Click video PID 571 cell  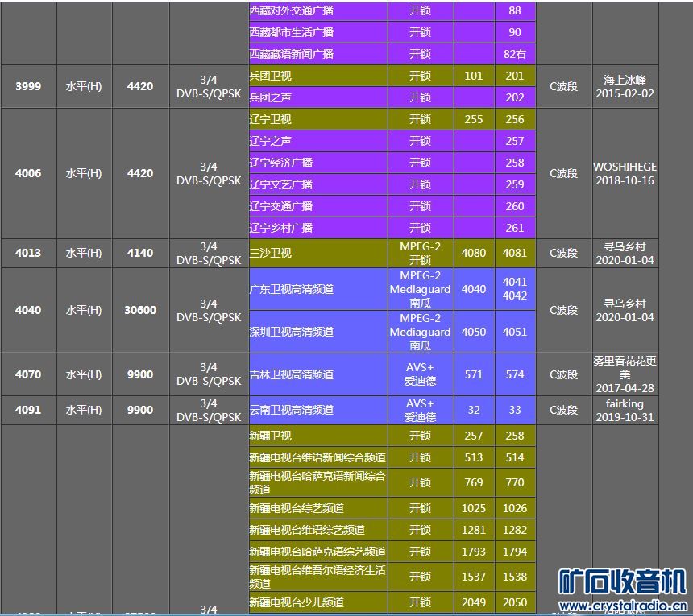pyautogui.click(x=474, y=374)
